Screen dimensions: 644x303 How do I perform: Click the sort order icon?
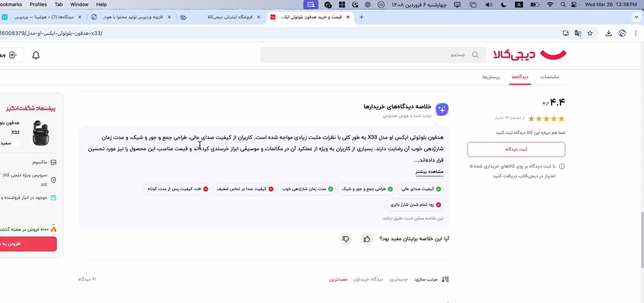pos(445,279)
